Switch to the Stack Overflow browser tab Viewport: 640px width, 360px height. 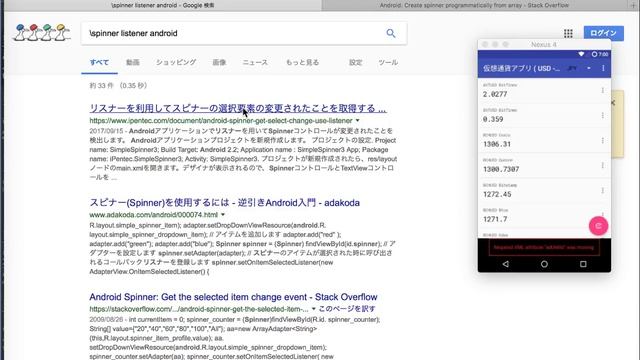pyautogui.click(x=474, y=5)
